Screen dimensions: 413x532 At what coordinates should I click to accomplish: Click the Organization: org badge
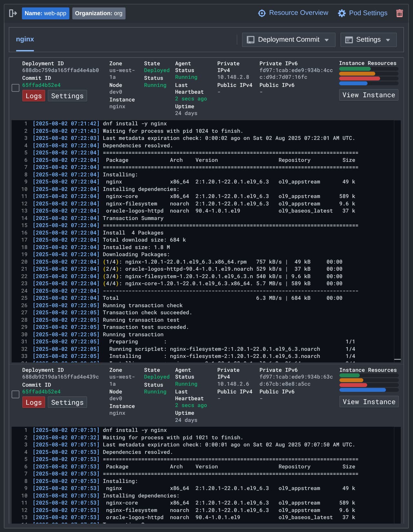click(99, 13)
